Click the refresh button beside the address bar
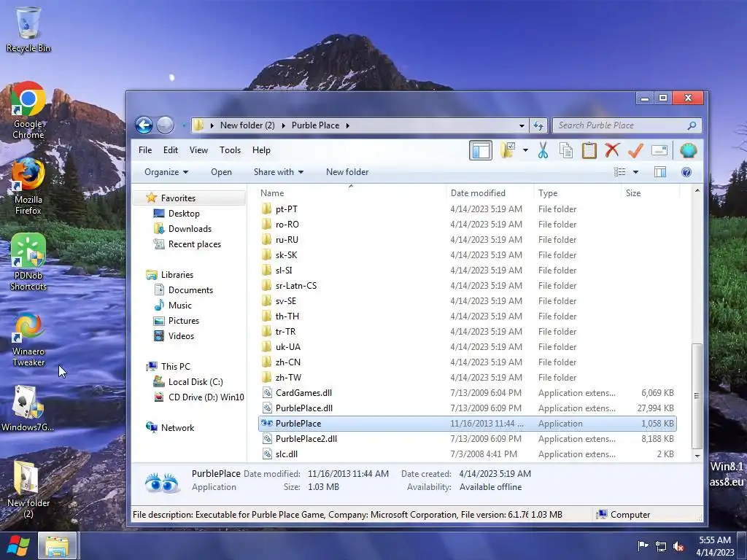 [x=538, y=125]
